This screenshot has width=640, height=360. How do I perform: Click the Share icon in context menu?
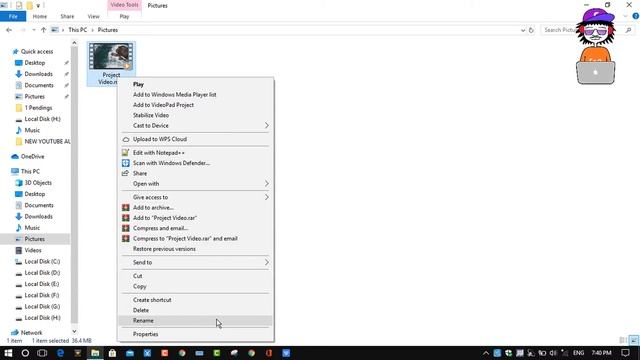tap(126, 173)
